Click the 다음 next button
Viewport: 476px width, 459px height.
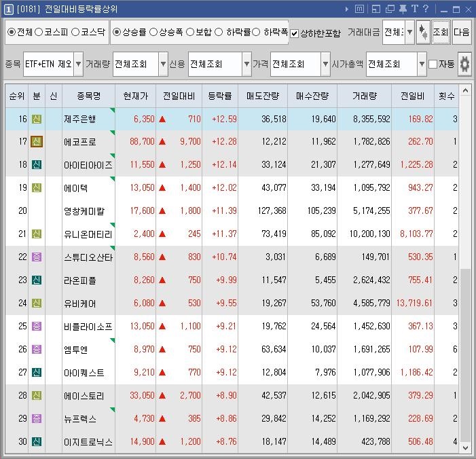[x=462, y=32]
